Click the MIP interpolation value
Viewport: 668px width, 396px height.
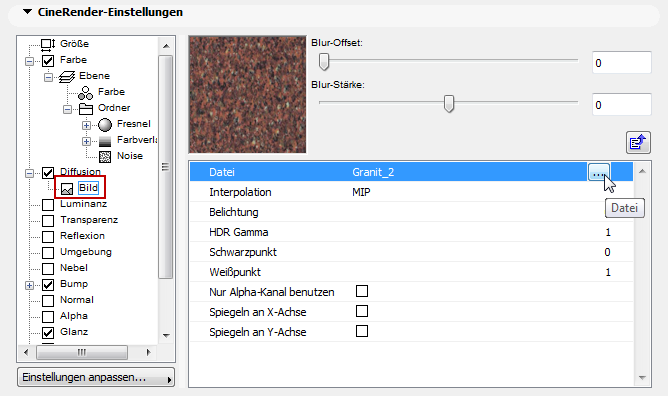(x=361, y=192)
